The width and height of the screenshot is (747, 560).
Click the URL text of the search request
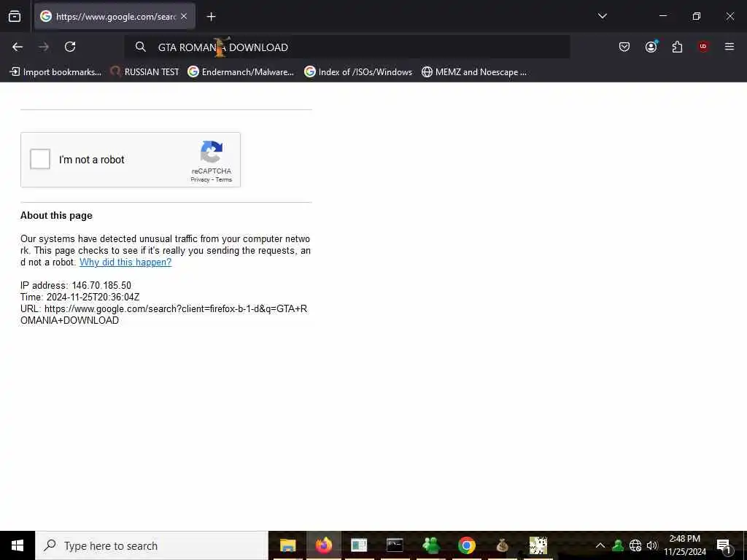pos(164,314)
